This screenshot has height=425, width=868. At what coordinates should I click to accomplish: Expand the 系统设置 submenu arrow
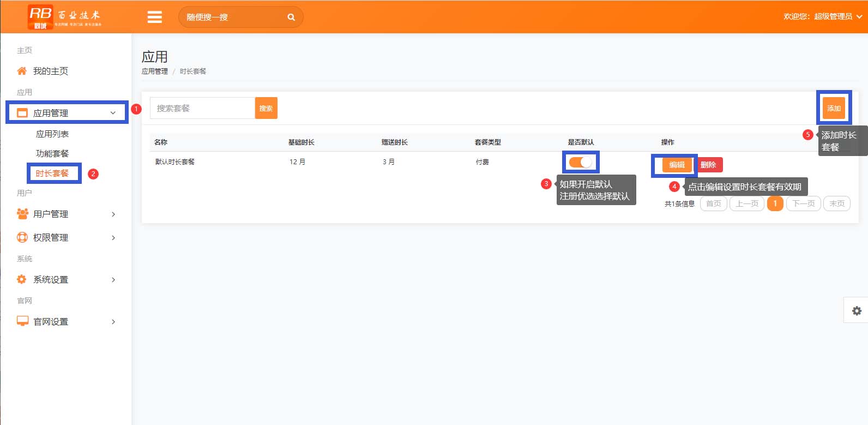(x=113, y=280)
